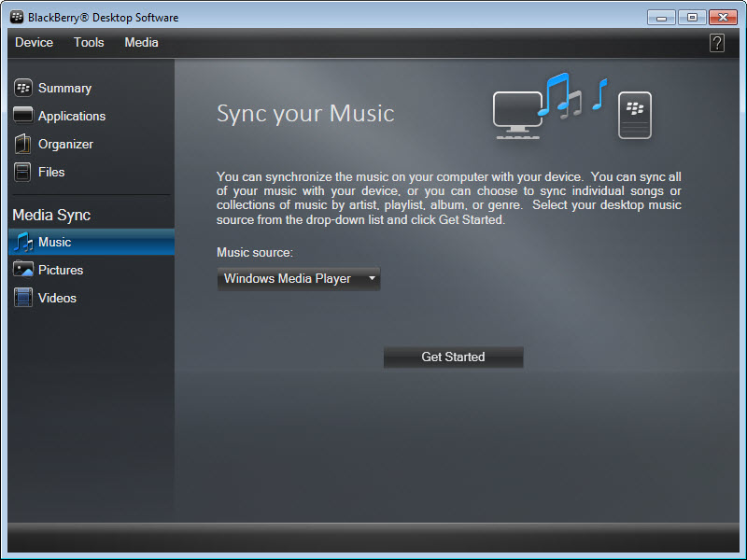Close the BlackBerry Desktop Software window
This screenshot has height=560, width=747.
click(x=723, y=18)
